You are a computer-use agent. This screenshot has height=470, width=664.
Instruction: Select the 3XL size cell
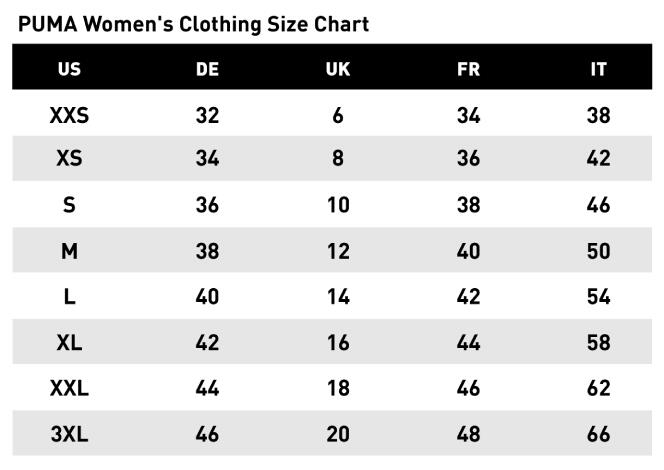pyautogui.click(x=69, y=435)
